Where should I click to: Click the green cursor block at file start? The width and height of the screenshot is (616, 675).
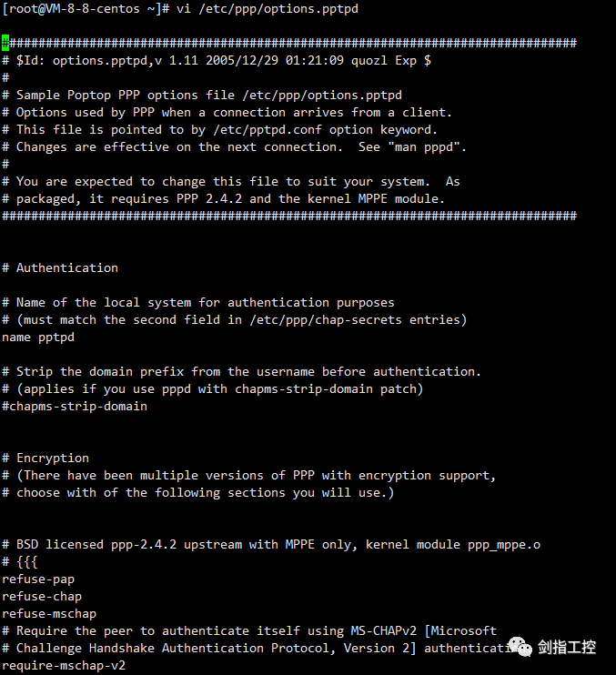pyautogui.click(x=5, y=43)
